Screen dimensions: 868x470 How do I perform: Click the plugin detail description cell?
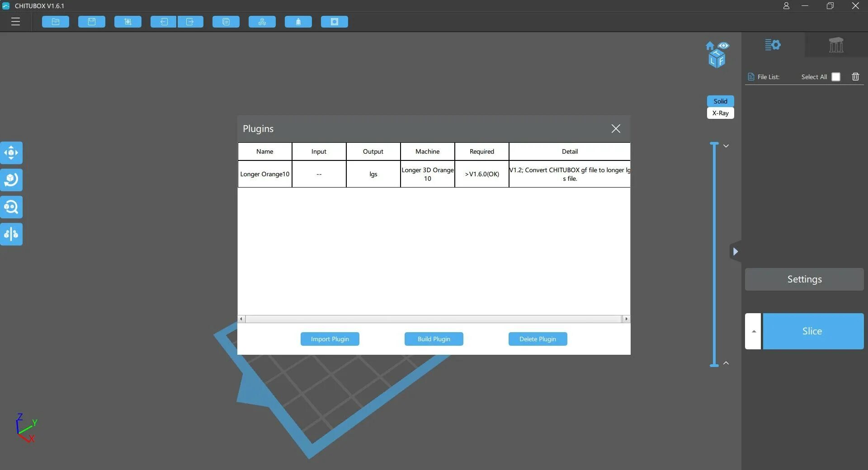click(570, 174)
